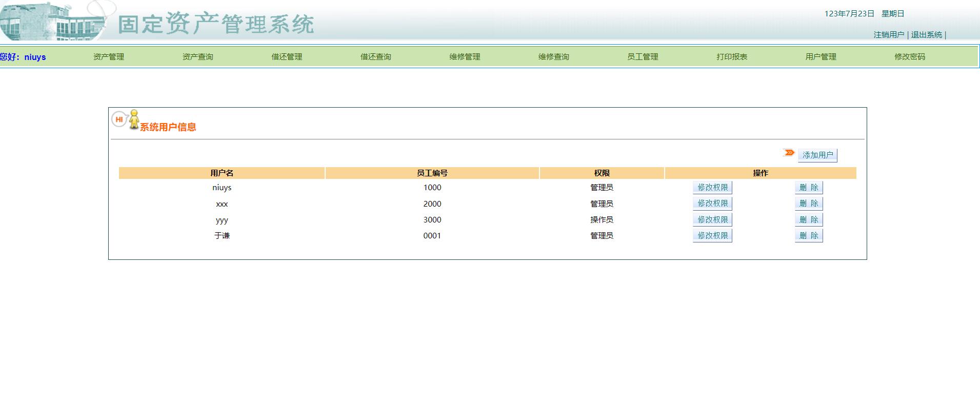
Task: Click employee number 0001
Action: tap(432, 236)
